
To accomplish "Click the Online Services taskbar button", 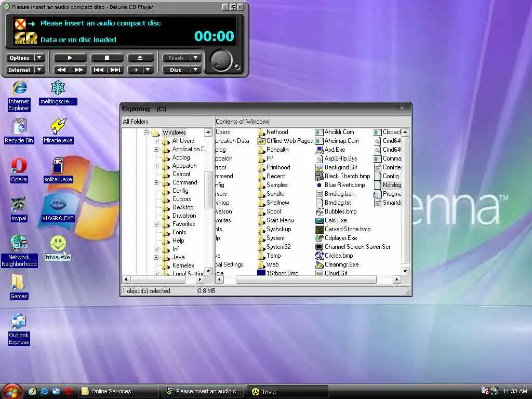I will 118,391.
